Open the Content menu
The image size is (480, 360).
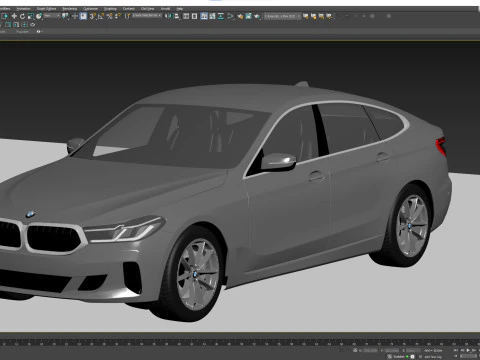coord(129,9)
